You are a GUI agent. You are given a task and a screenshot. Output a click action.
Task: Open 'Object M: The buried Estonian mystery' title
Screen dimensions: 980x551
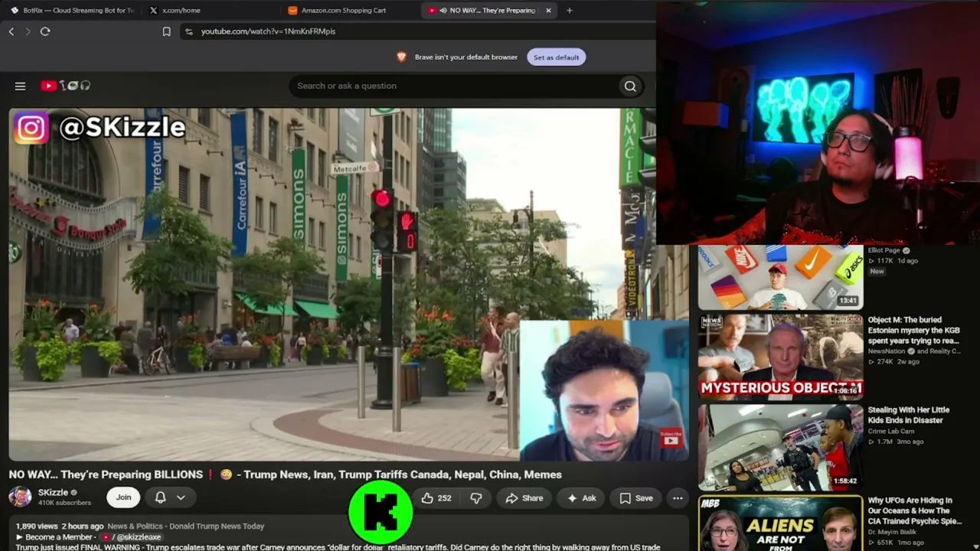click(x=913, y=330)
